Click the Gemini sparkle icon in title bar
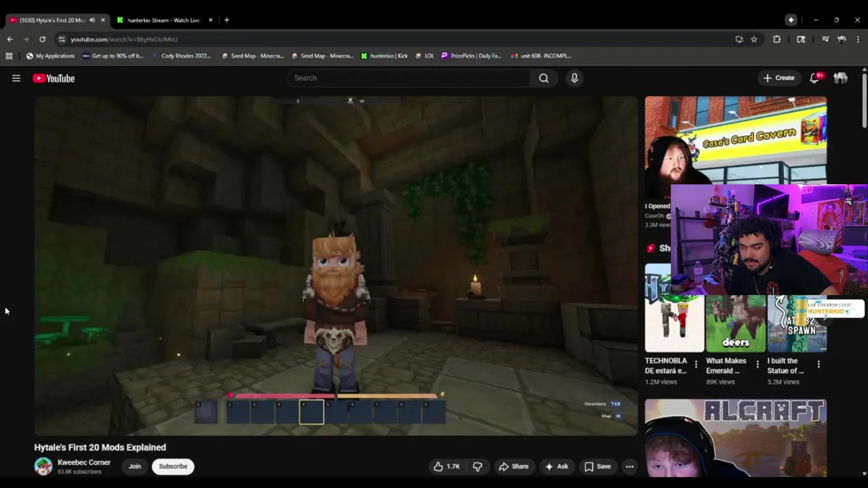This screenshot has height=488, width=868. 791,20
